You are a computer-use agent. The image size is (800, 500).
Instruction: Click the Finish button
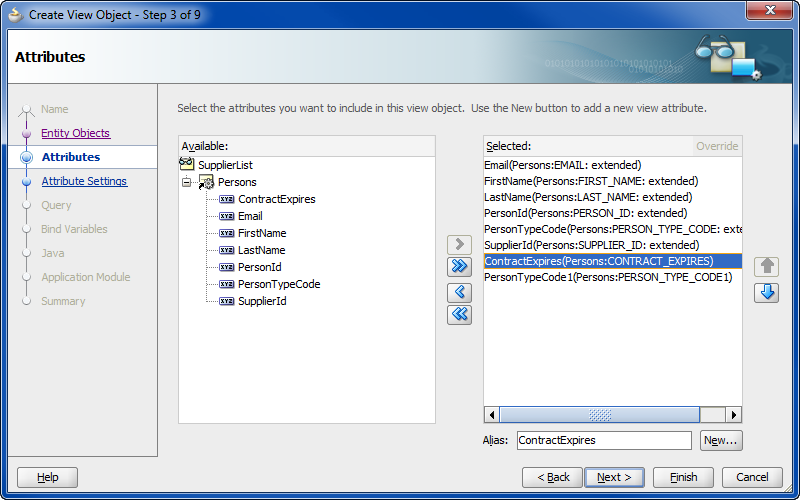pos(683,478)
